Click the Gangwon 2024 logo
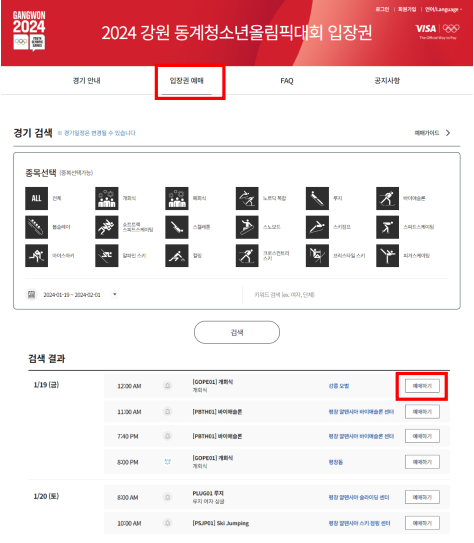The height and width of the screenshot is (543, 474). pos(29,31)
